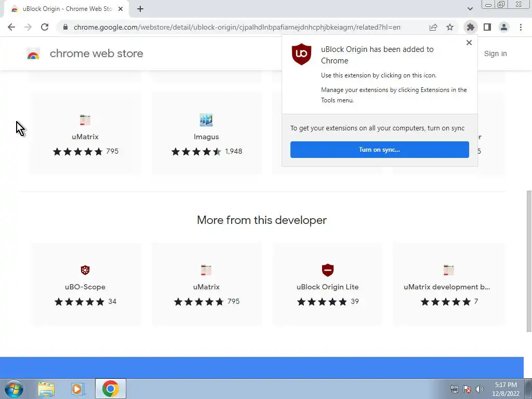Click the uBlock Origin shield icon in popup
Screen dimensions: 532x399
click(x=301, y=54)
